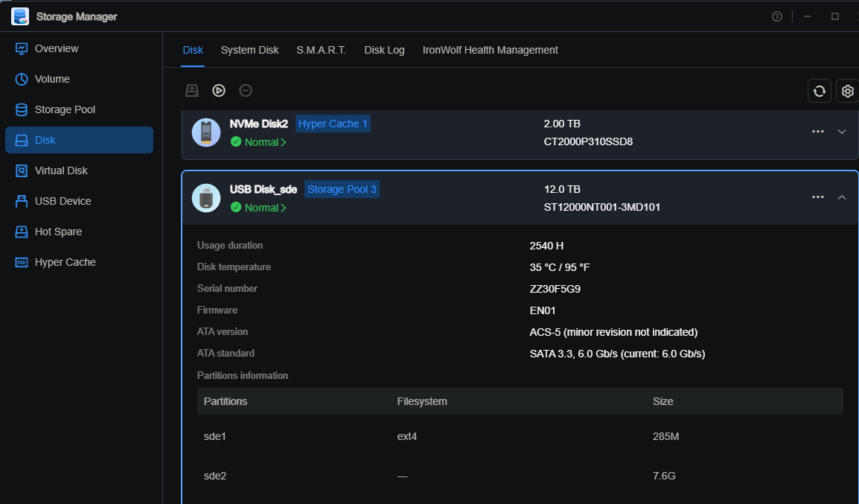Viewport: 859px width, 504px height.
Task: Click firmware value EN01
Action: point(543,310)
